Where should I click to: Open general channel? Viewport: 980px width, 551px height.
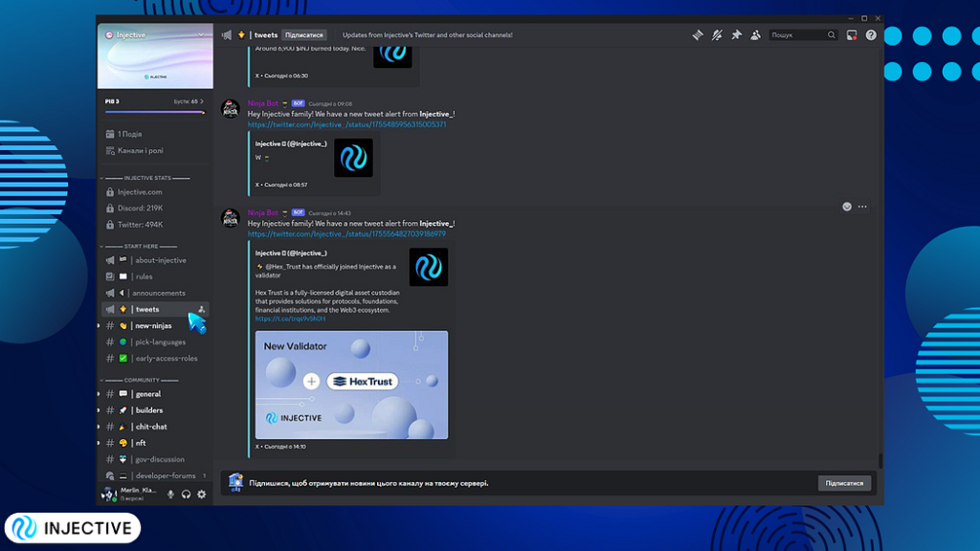click(155, 393)
